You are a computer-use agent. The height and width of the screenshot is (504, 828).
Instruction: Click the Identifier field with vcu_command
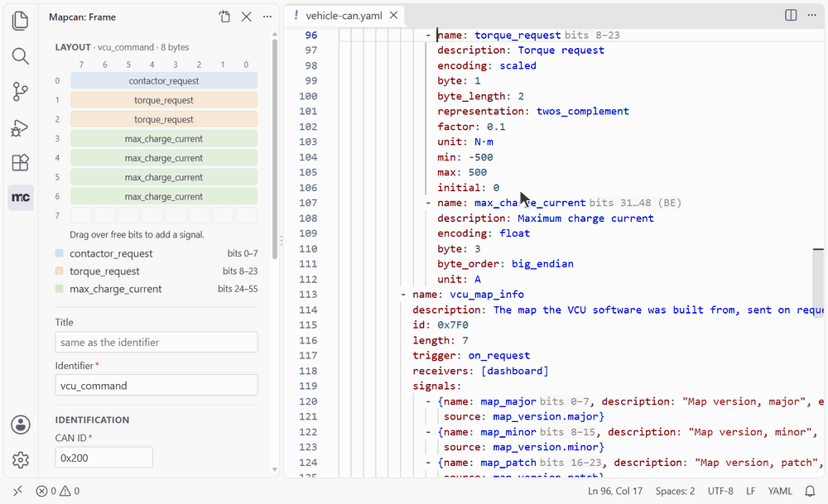(x=156, y=386)
